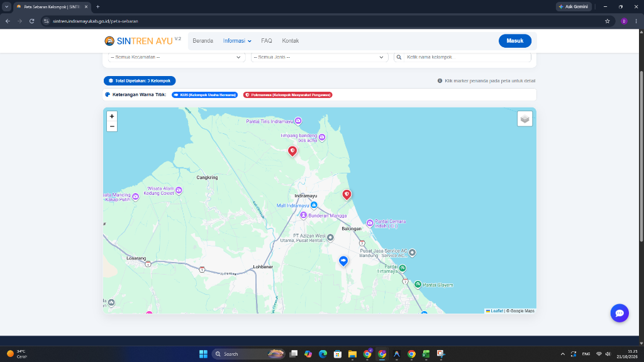Click the Kakap Putih fishing spot pin
The height and width of the screenshot is (362, 644).
pyautogui.click(x=136, y=197)
